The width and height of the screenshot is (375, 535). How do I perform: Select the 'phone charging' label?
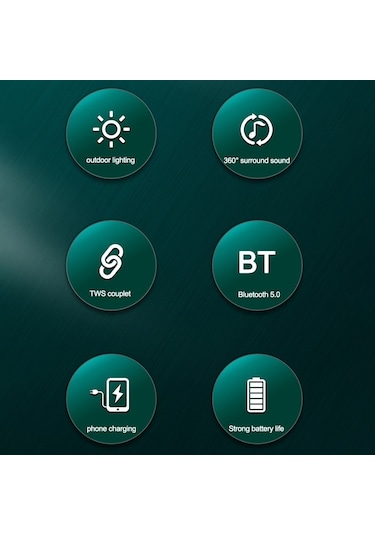click(111, 429)
